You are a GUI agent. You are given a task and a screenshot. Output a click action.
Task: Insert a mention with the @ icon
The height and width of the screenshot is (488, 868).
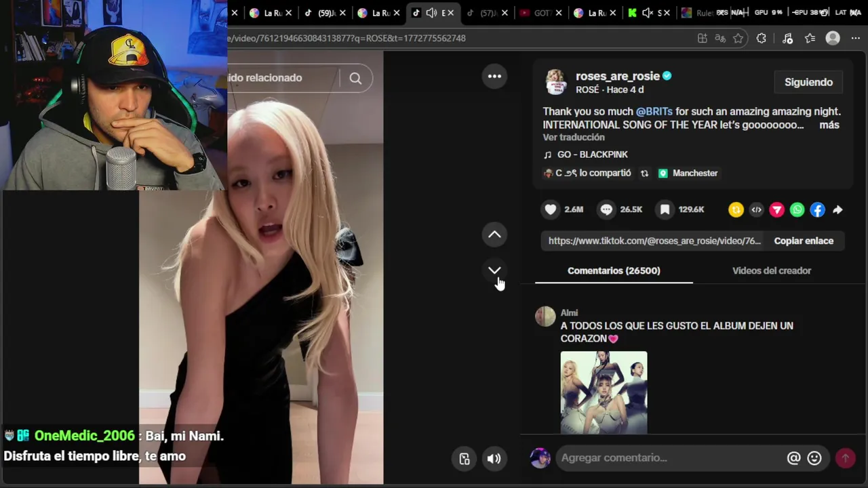793,458
